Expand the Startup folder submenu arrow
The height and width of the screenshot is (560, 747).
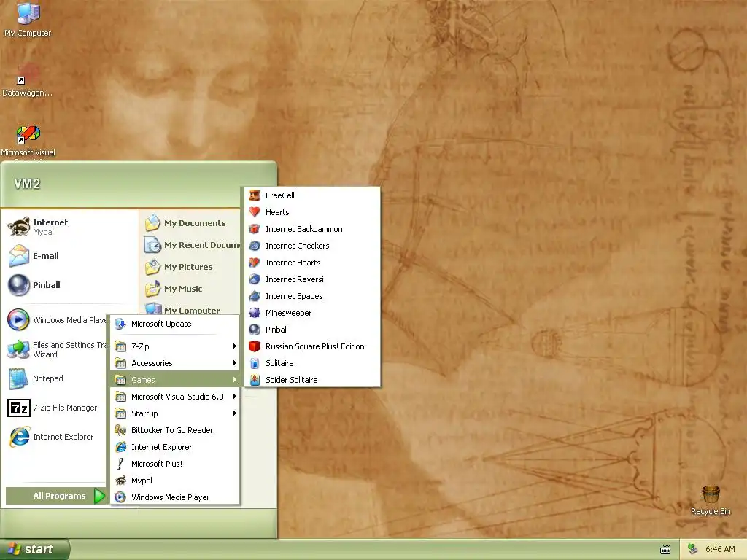[234, 413]
